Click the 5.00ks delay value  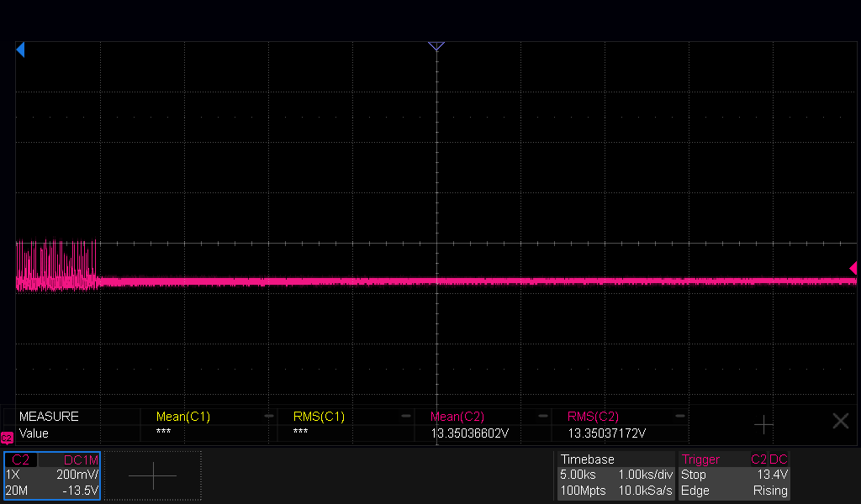(x=578, y=475)
